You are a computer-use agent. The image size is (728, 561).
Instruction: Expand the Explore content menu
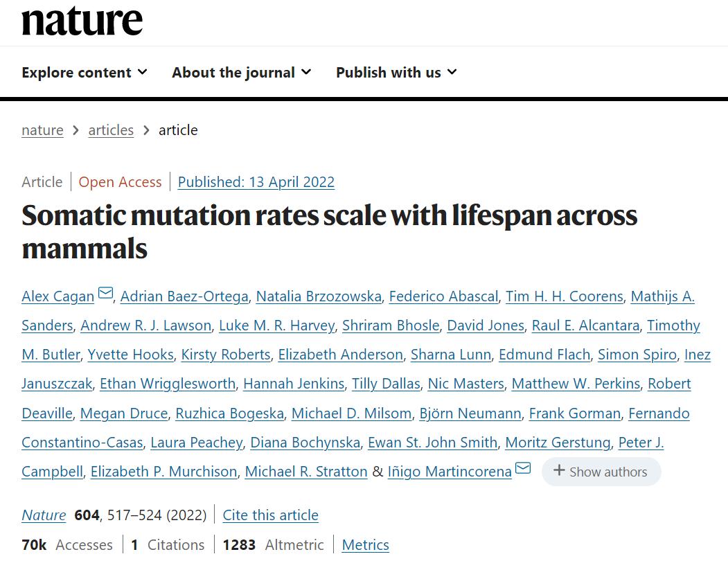click(x=85, y=73)
